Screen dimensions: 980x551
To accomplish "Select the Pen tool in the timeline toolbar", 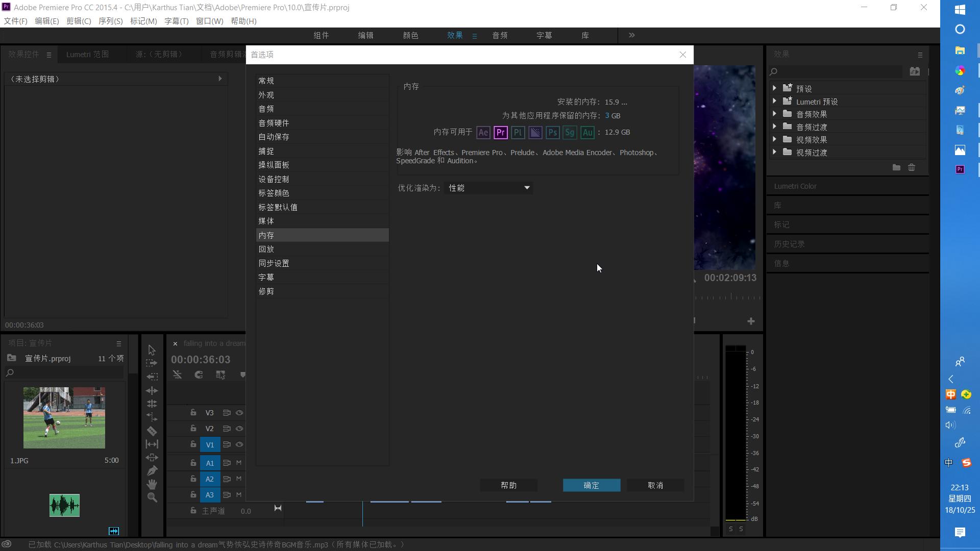I will click(x=152, y=469).
